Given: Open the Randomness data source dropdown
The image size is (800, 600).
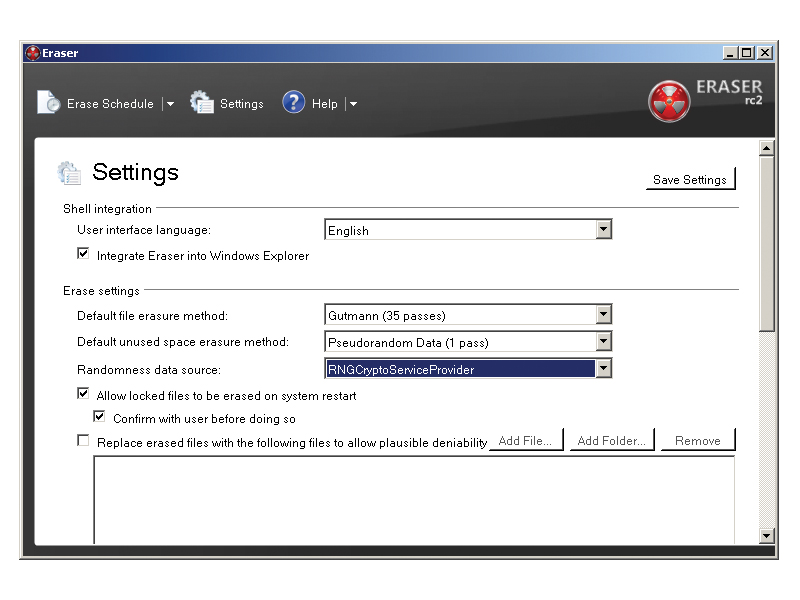Looking at the screenshot, I should [468, 368].
